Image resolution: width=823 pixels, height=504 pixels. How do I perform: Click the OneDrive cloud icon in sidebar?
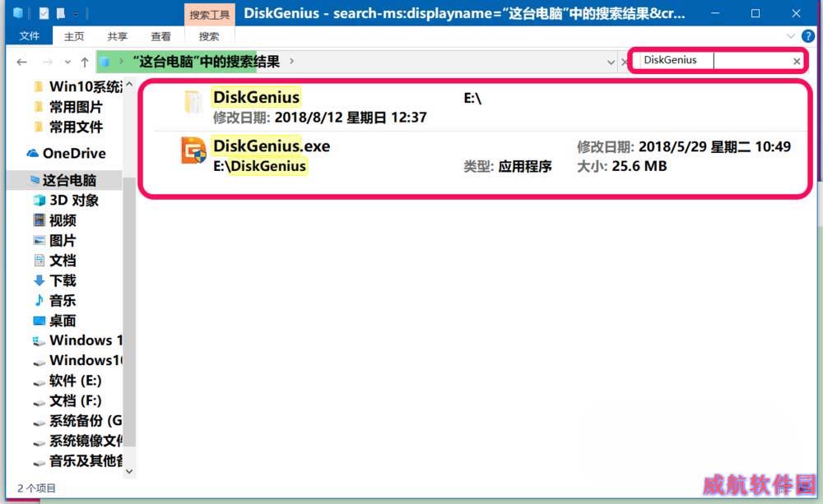[x=33, y=153]
